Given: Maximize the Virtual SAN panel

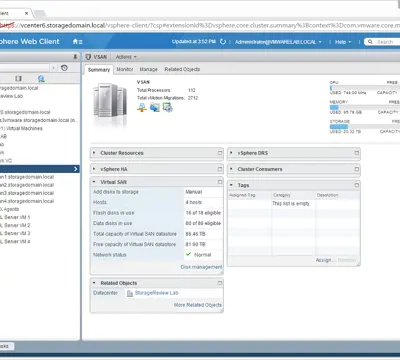Looking at the screenshot, I should (220, 182).
